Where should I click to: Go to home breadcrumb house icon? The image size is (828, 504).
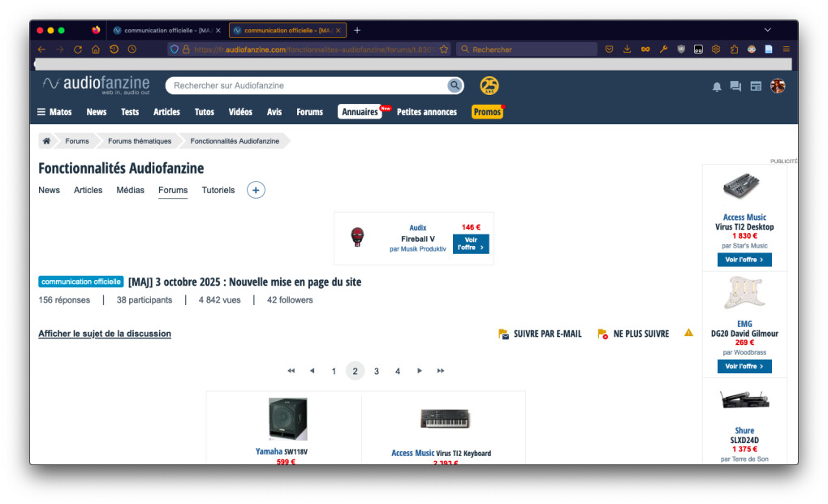point(46,141)
